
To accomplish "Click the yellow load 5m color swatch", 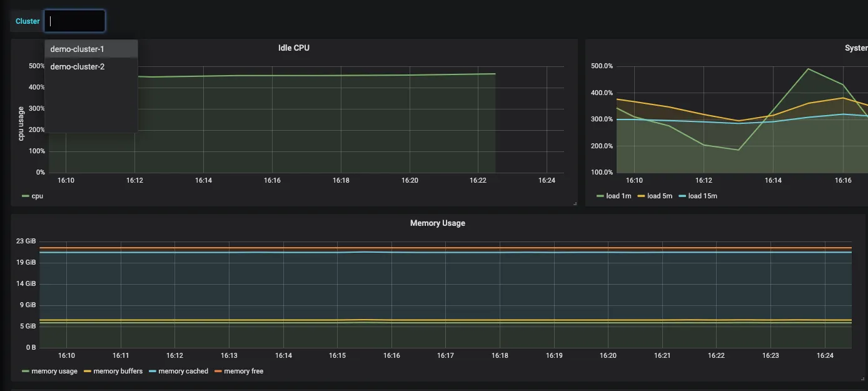I will pyautogui.click(x=641, y=196).
